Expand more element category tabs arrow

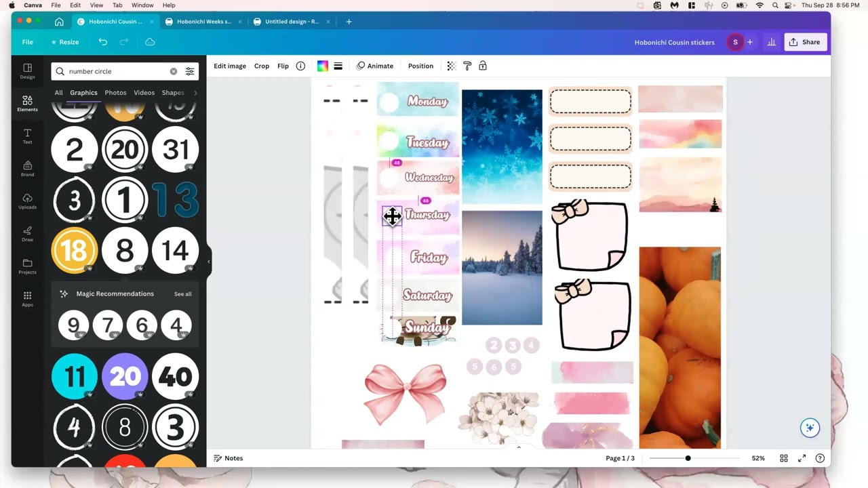click(x=195, y=93)
